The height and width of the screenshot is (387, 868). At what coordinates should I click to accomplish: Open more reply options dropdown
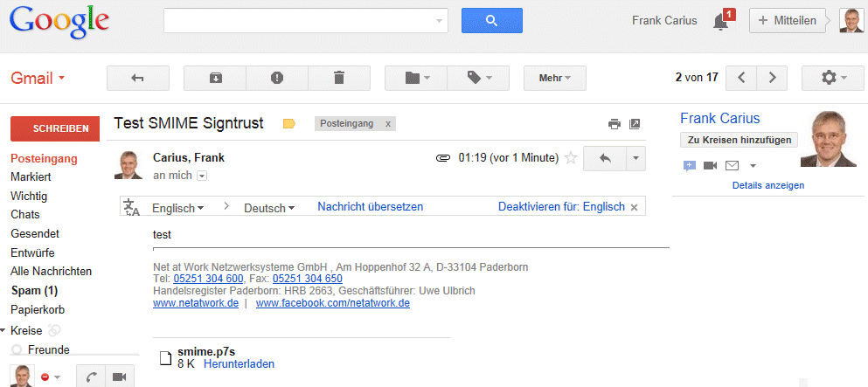635,159
